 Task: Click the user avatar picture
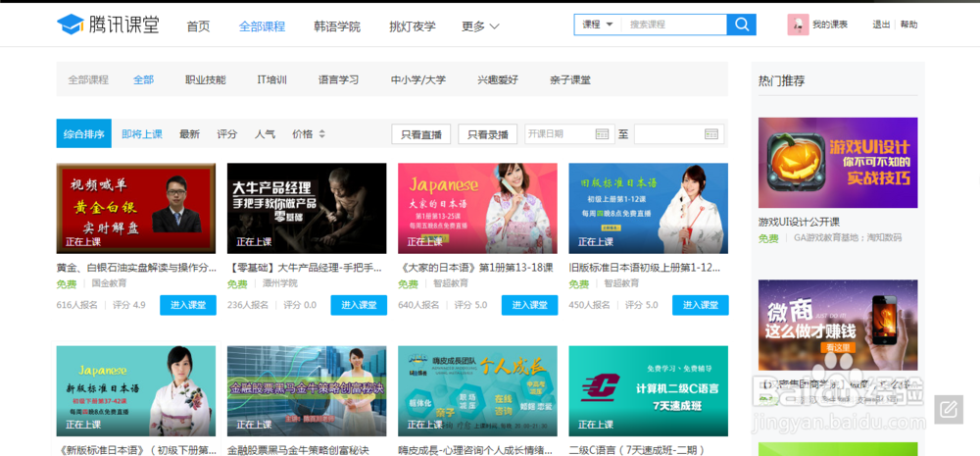798,25
